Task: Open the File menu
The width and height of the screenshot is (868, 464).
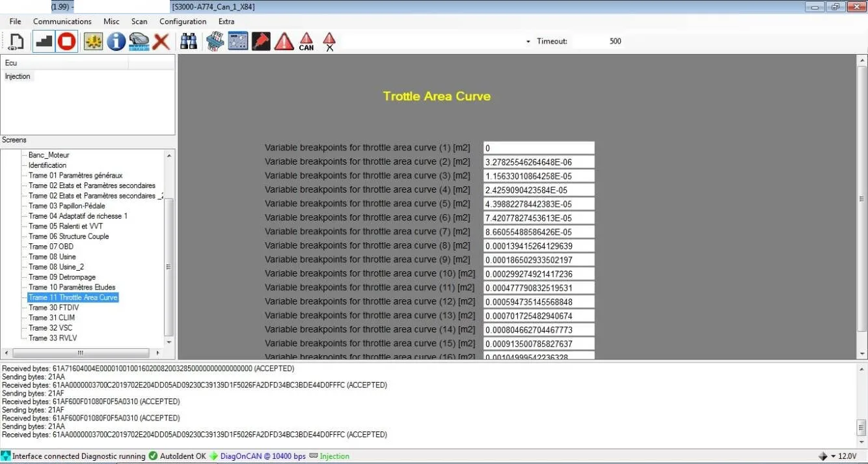Action: point(15,21)
